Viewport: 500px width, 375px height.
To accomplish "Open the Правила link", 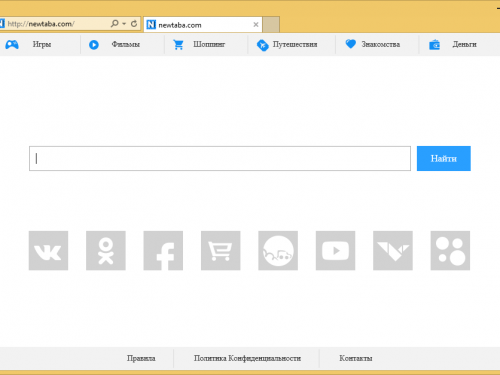I will coord(141,358).
